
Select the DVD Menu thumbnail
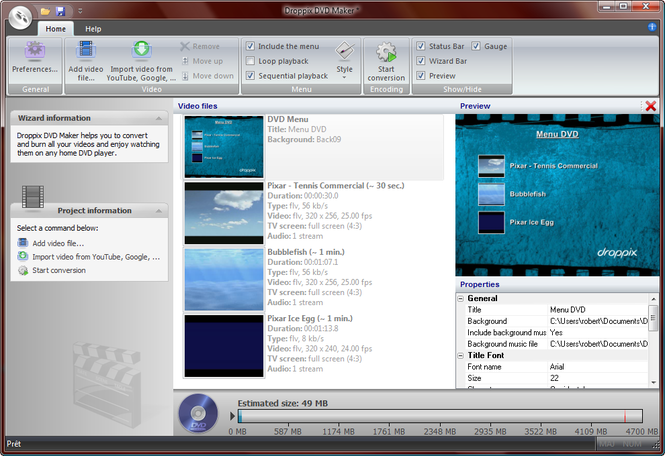(x=224, y=147)
